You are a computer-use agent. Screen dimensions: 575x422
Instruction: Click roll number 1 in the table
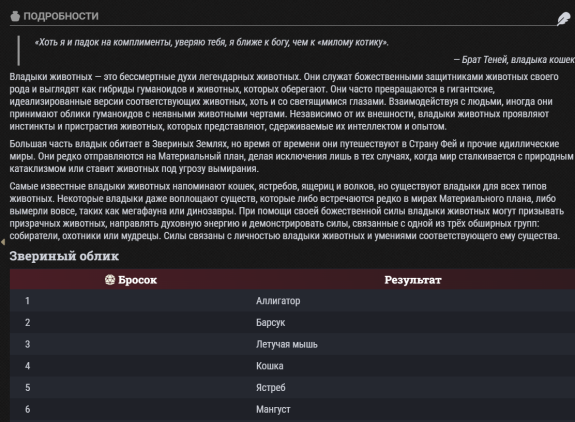28,301
